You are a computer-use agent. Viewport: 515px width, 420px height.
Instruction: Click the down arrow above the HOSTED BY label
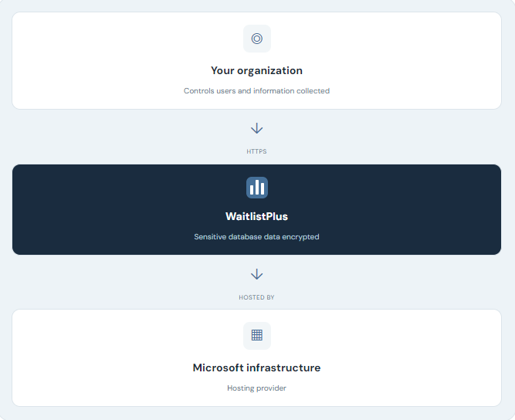coord(257,274)
